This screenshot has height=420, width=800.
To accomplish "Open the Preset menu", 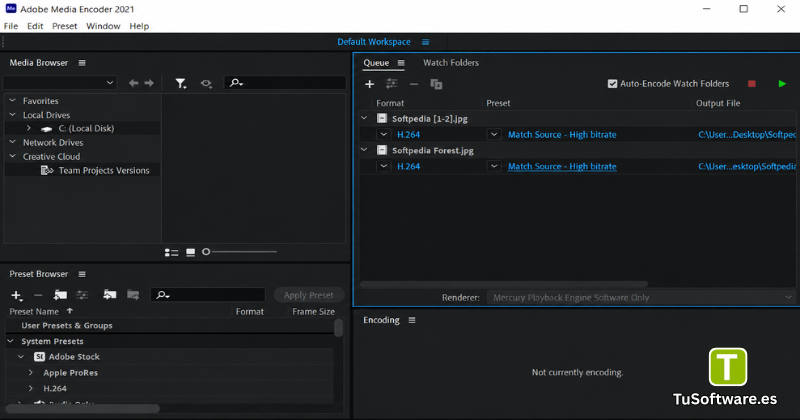I will [x=64, y=26].
